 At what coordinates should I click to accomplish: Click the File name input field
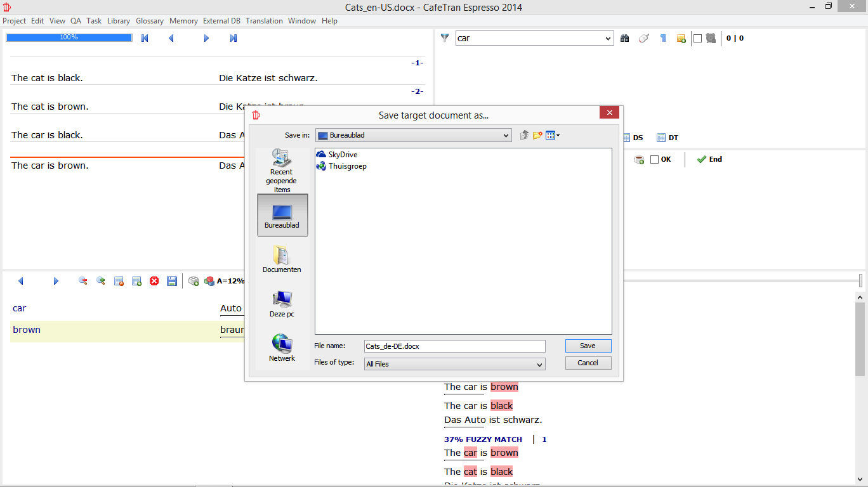pos(454,346)
